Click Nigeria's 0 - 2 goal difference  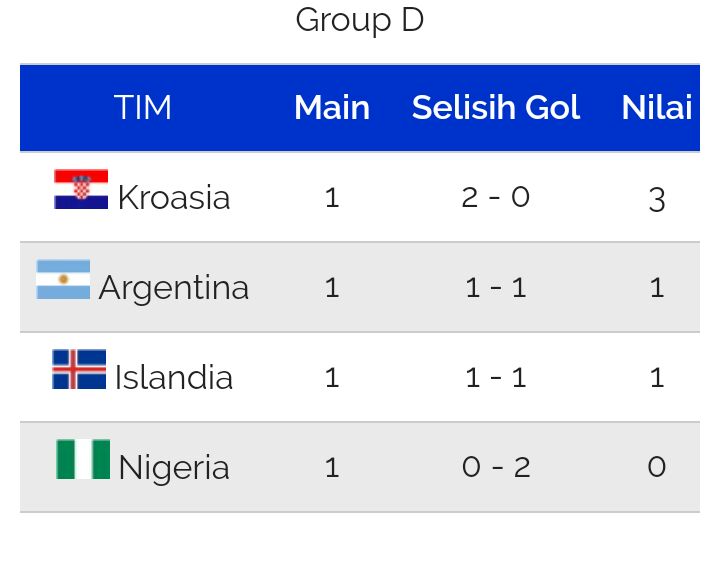tap(496, 467)
